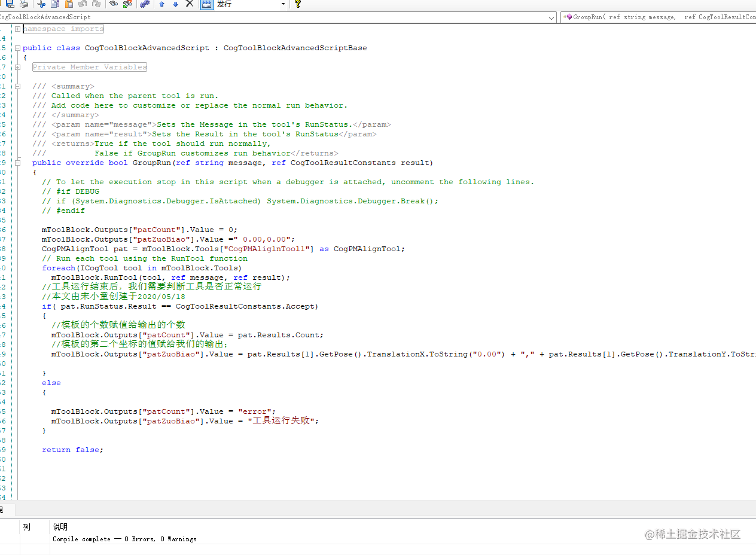Open the 发行 build mode dropdown
The image size is (756, 555).
(283, 4)
